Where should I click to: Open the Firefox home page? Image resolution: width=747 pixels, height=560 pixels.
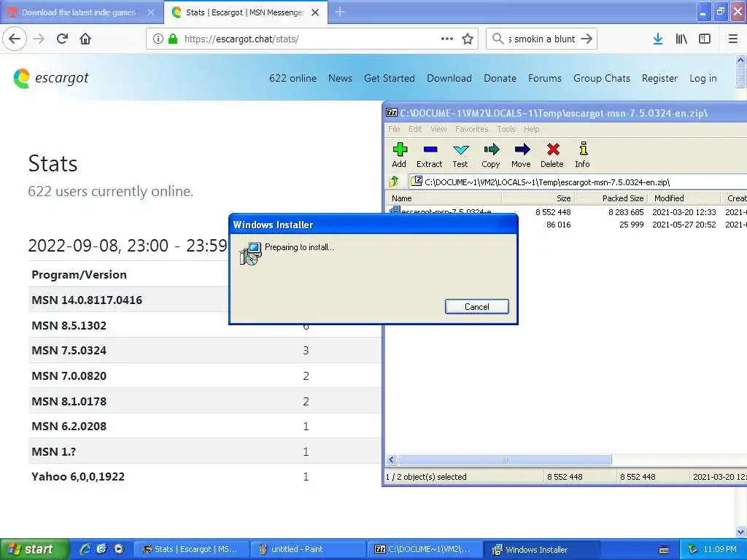click(x=85, y=39)
